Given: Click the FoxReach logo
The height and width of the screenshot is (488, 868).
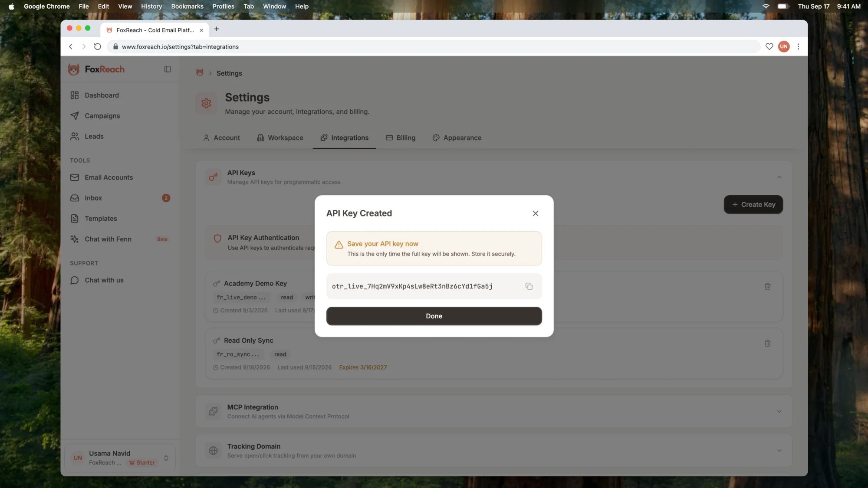Looking at the screenshot, I should pos(96,69).
